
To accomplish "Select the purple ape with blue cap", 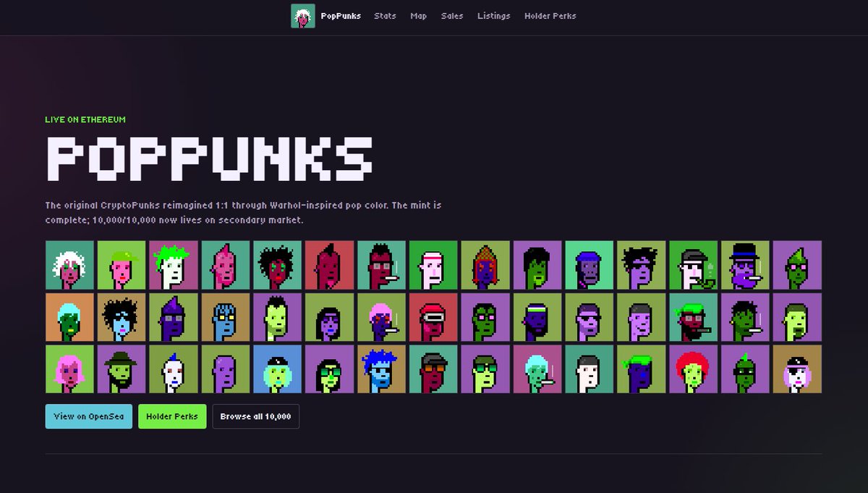I will 590,265.
